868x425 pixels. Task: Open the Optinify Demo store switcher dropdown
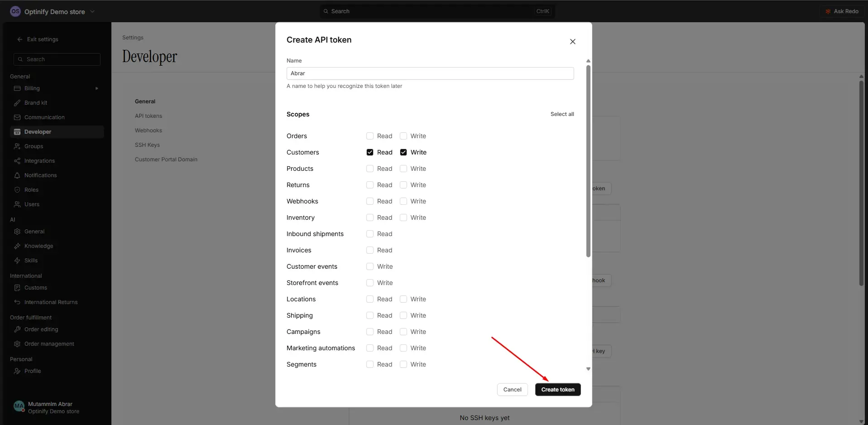(53, 11)
